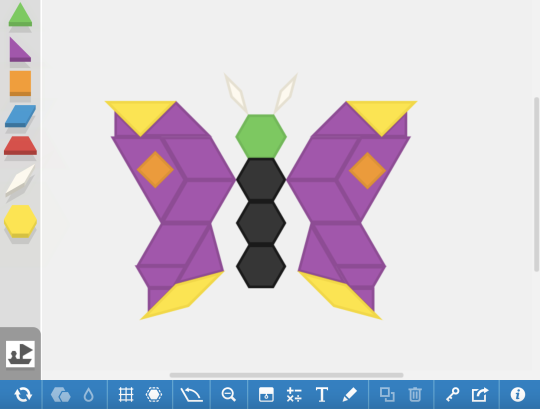Open the boat-and-flag panel button
Screen dimensions: 540x409
[x=20, y=354]
